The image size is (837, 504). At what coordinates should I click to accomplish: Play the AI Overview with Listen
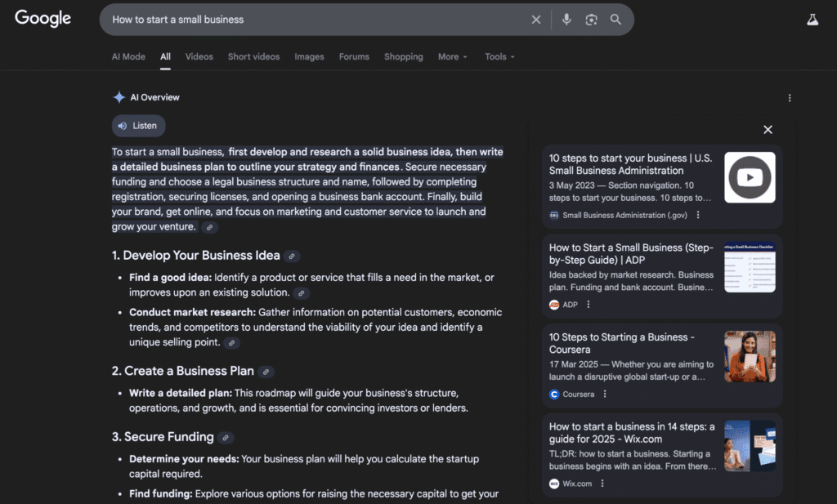click(x=138, y=126)
